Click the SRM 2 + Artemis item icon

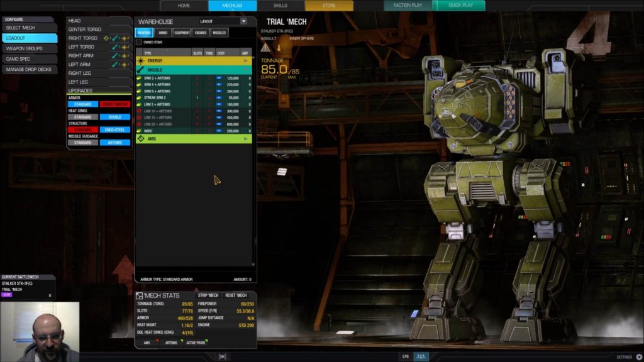(139, 78)
